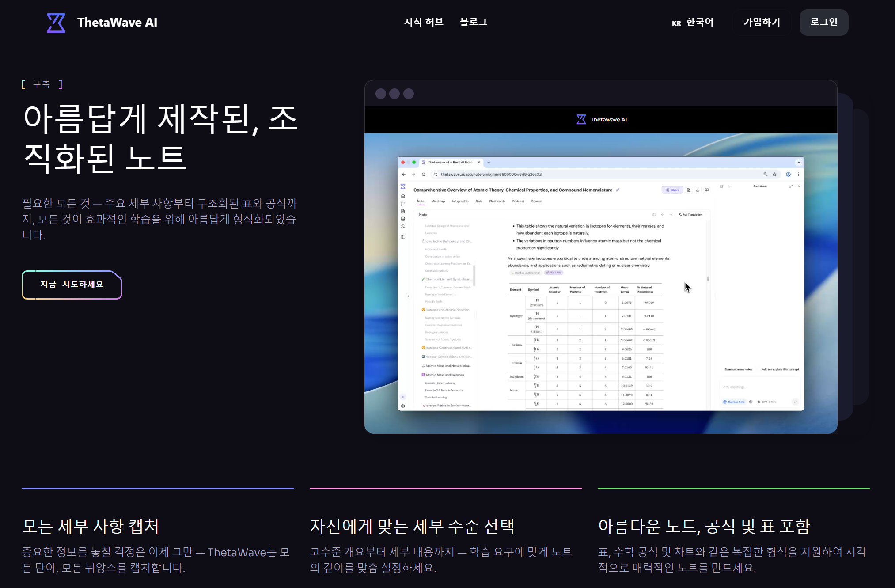Go to the 블로그 page
Image resolution: width=895 pixels, height=588 pixels.
click(473, 22)
